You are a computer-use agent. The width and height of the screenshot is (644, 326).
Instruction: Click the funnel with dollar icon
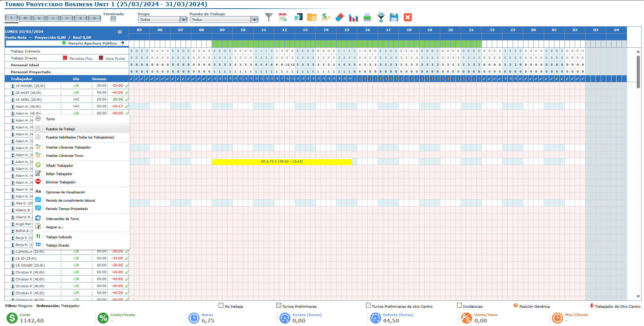tap(381, 17)
